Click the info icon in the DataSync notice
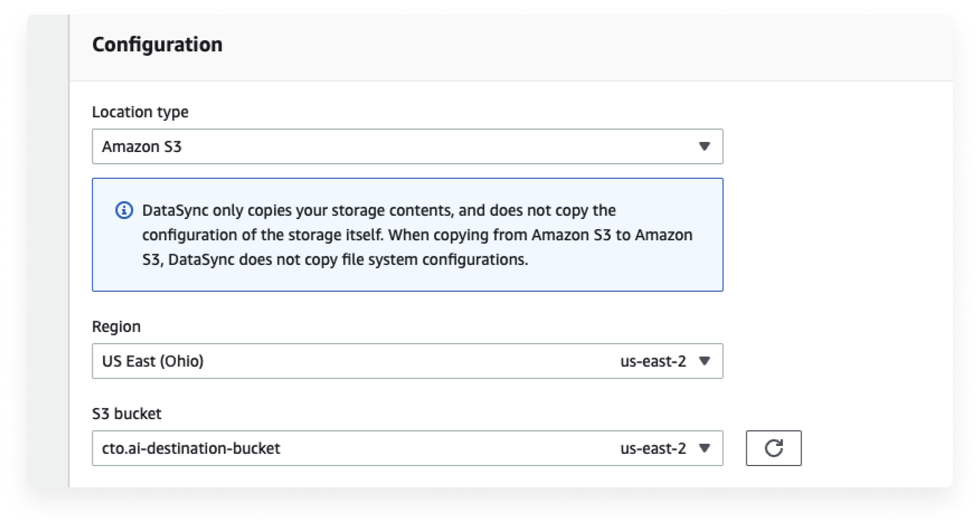The height and width of the screenshot is (527, 980). coord(124,210)
